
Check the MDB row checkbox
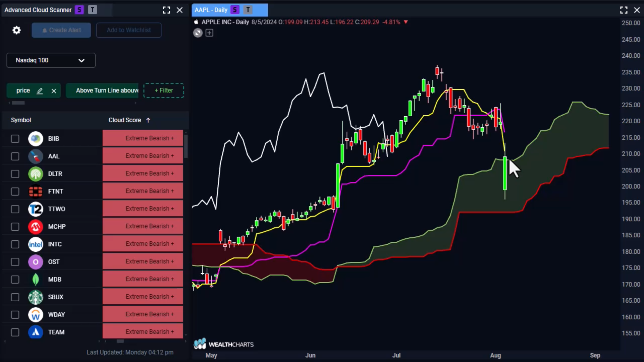(x=15, y=280)
